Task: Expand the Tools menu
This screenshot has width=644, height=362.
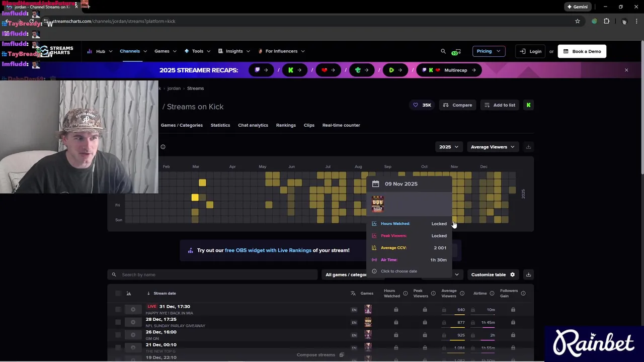Action: pos(197,51)
